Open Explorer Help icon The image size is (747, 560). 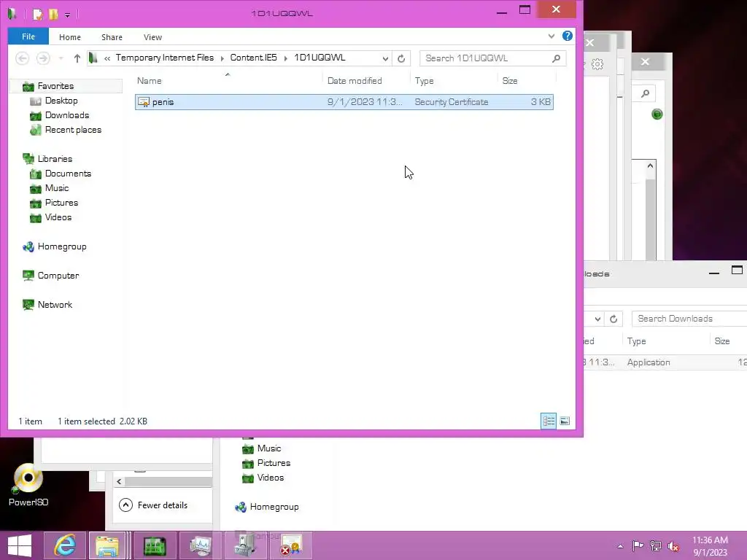567,36
